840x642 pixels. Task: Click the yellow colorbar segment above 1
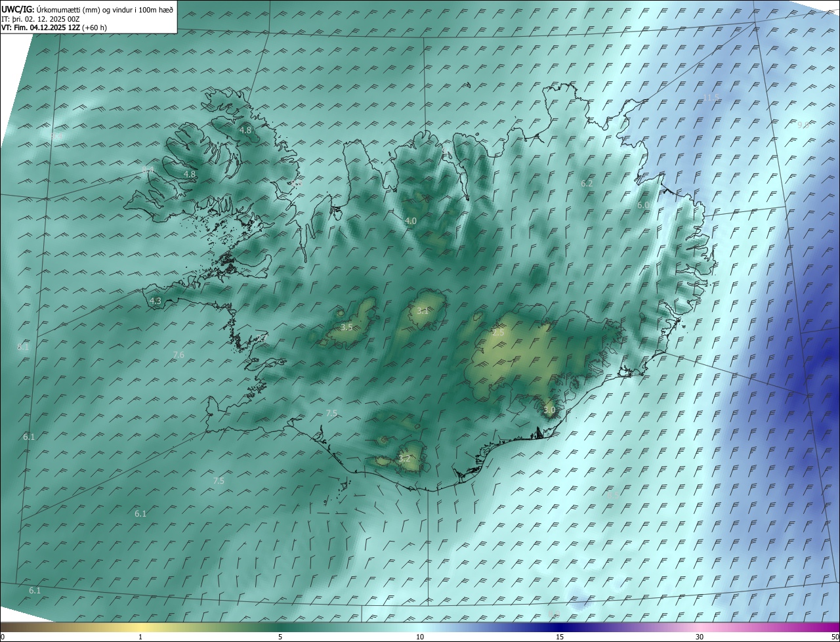click(140, 628)
